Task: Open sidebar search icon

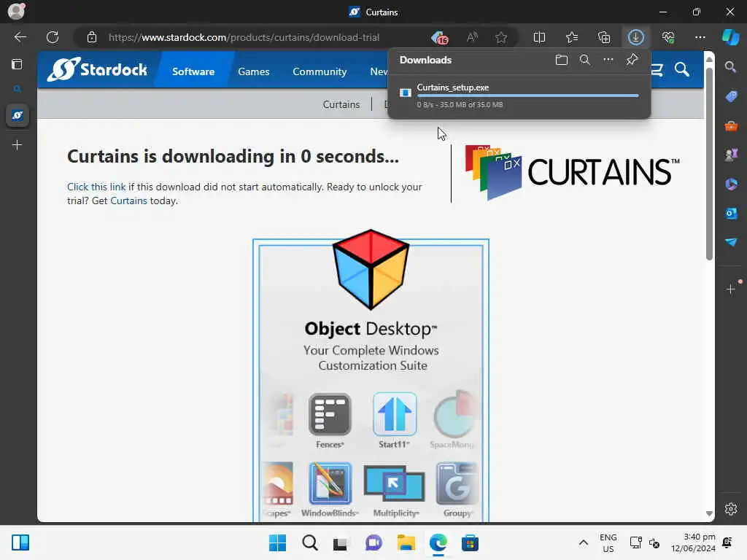Action: point(730,67)
